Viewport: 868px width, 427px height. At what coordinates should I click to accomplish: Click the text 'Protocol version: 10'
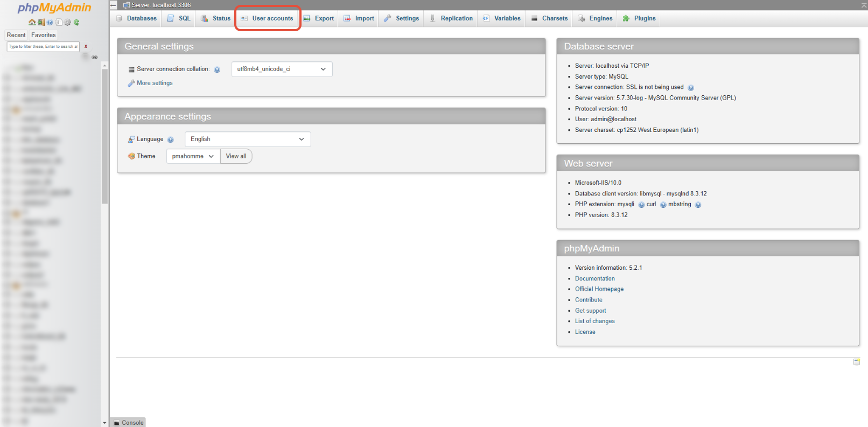pos(601,109)
